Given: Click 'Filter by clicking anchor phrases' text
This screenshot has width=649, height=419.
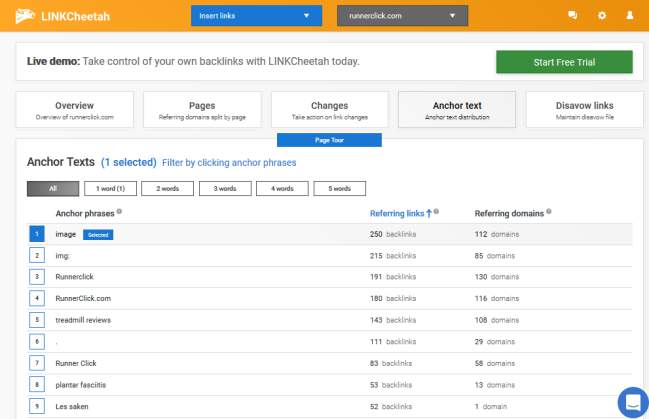Looking at the screenshot, I should (229, 163).
